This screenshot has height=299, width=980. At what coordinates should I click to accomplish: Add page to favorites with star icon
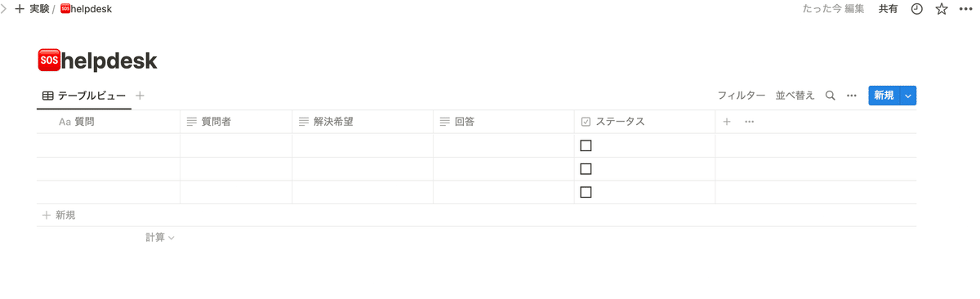point(942,9)
